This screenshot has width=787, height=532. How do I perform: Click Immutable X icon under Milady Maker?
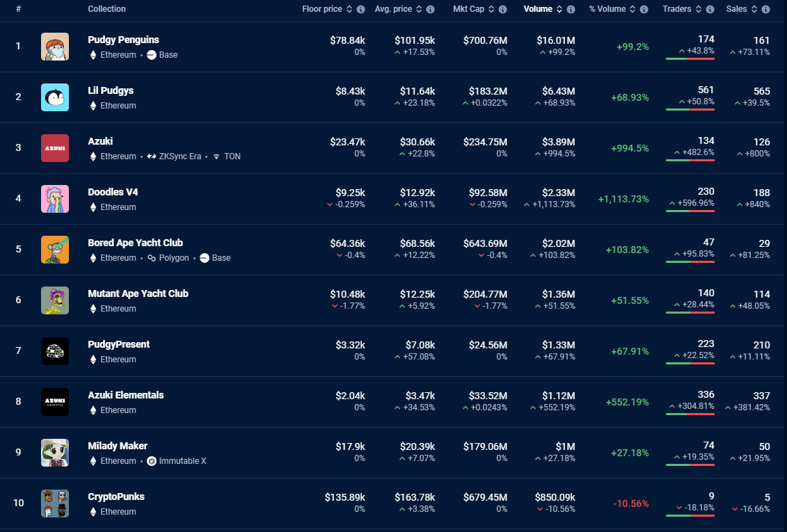pyautogui.click(x=152, y=461)
